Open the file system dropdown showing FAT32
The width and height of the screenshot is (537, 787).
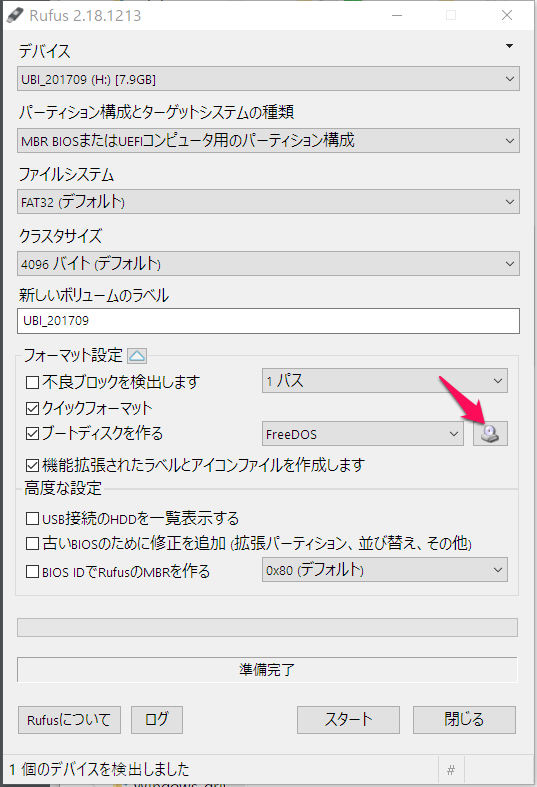(x=268, y=202)
